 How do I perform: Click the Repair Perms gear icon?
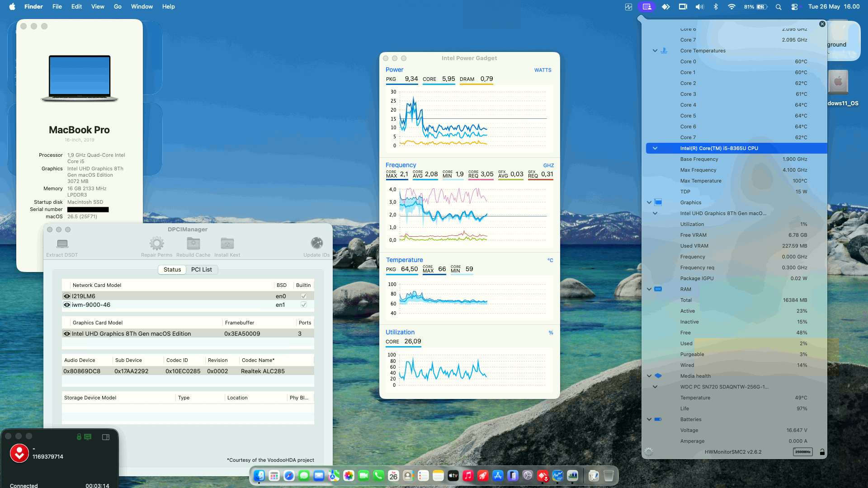[157, 244]
